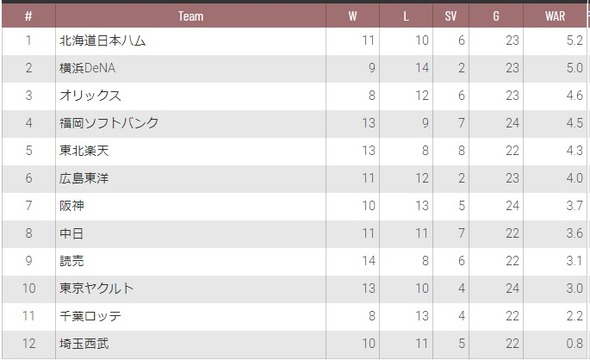Sort by SV saves column header

coord(451,16)
